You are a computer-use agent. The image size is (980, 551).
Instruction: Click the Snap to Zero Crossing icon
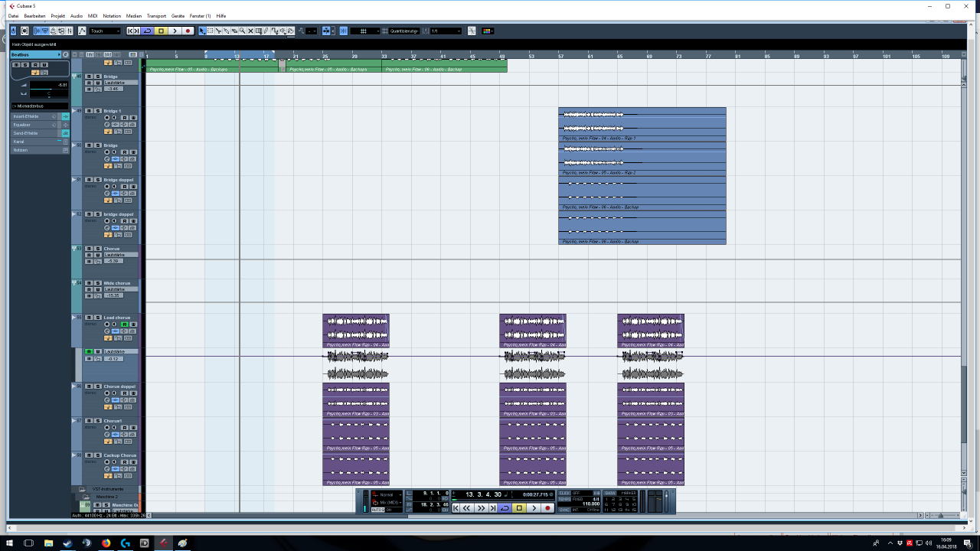[472, 31]
